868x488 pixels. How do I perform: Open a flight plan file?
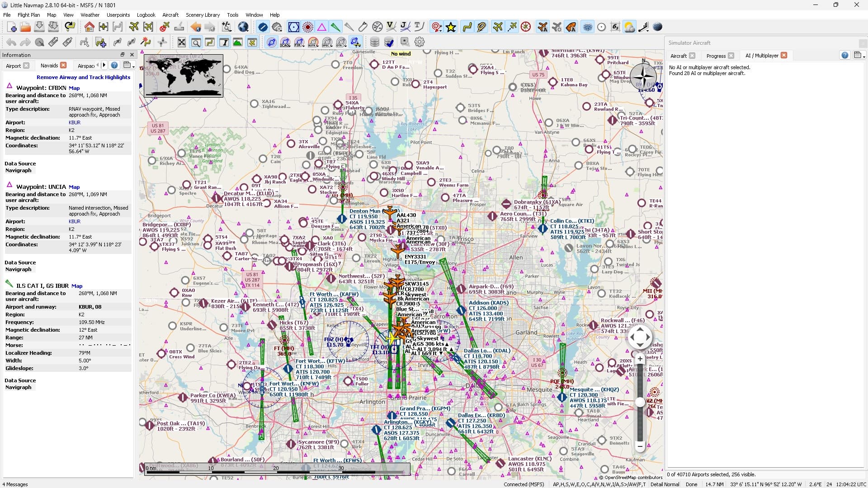click(25, 27)
